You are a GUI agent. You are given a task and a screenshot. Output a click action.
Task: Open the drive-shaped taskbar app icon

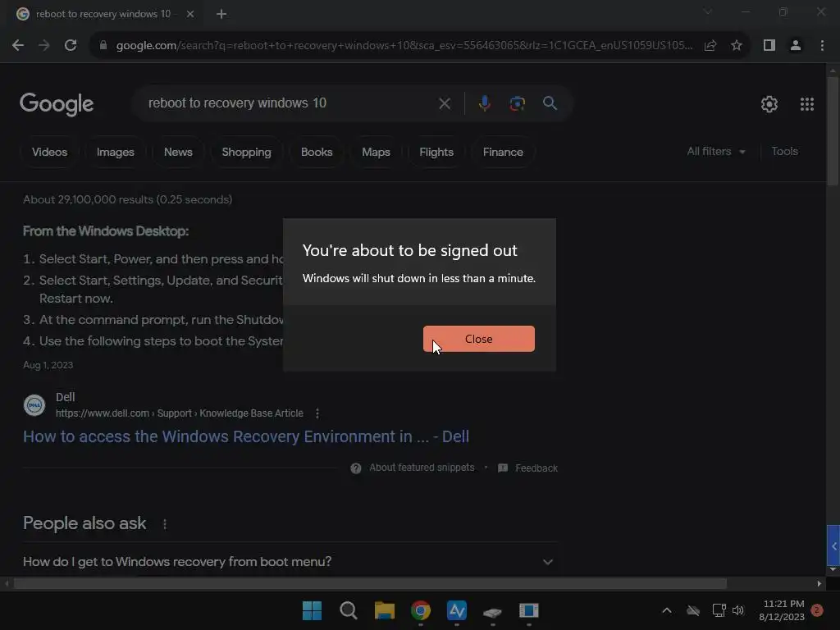[492, 611]
